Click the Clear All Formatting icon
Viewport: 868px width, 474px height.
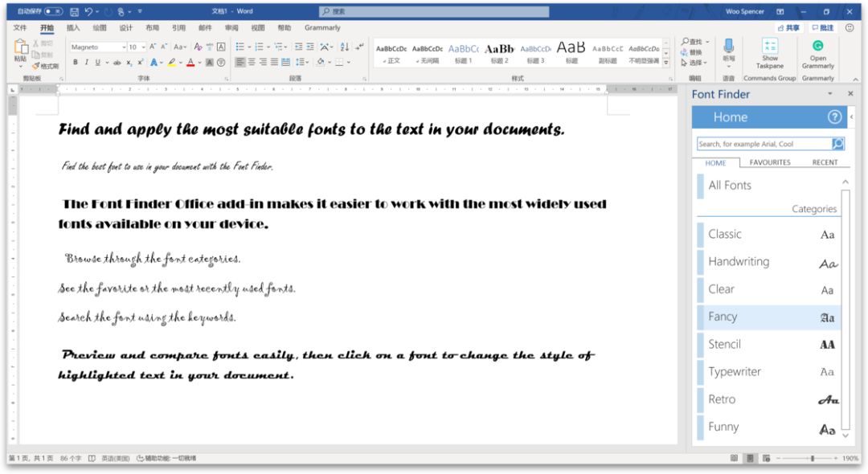coord(198,47)
